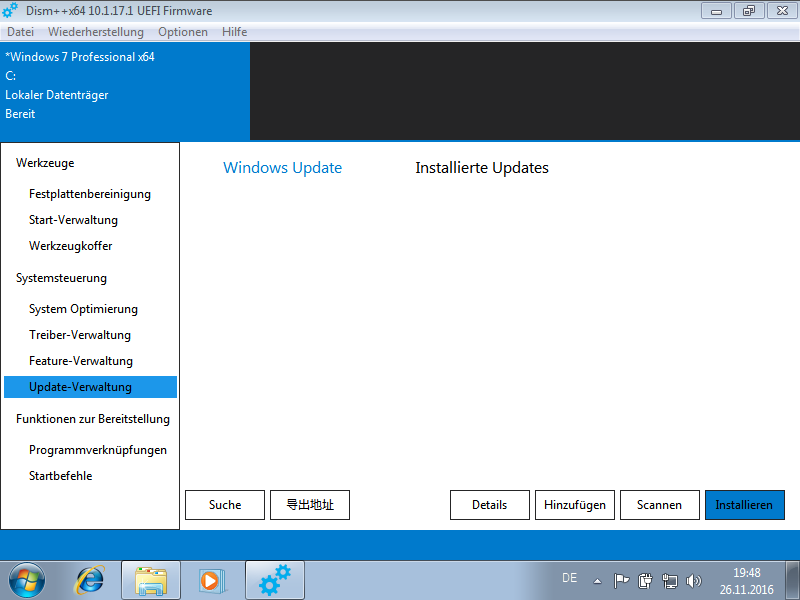Click the 导出地址 button
800x600 pixels.
tap(310, 505)
